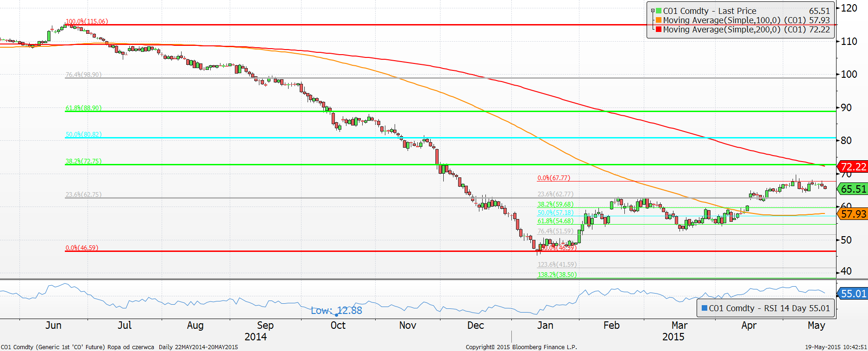Select the 50.0%(57.18) retracement label
The width and height of the screenshot is (868, 351).
[555, 213]
